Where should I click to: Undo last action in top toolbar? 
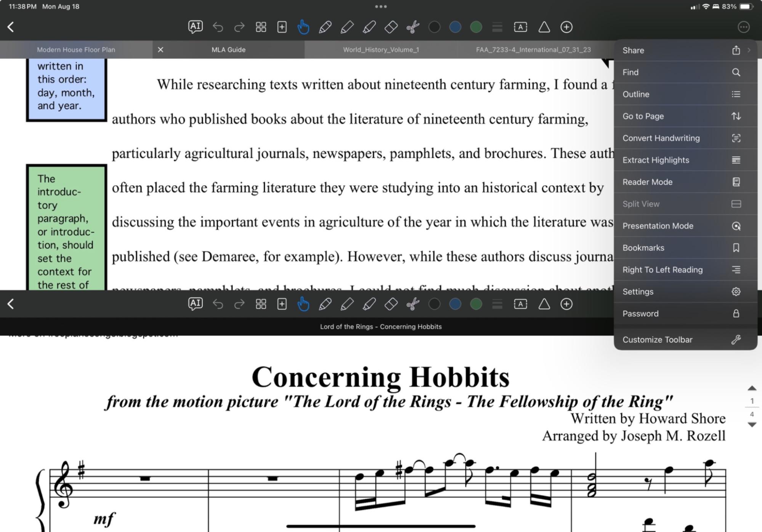218,27
